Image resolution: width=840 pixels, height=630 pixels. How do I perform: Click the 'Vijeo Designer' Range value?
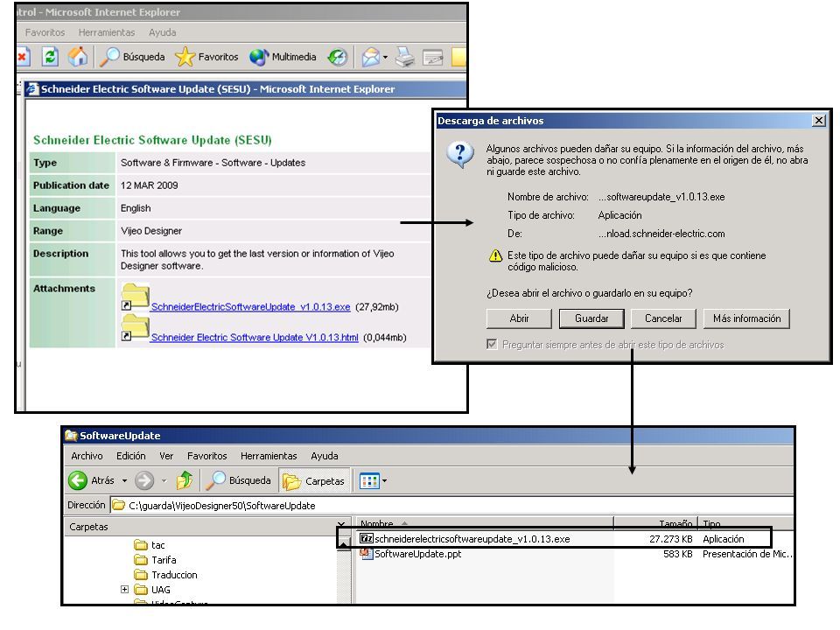(x=151, y=231)
